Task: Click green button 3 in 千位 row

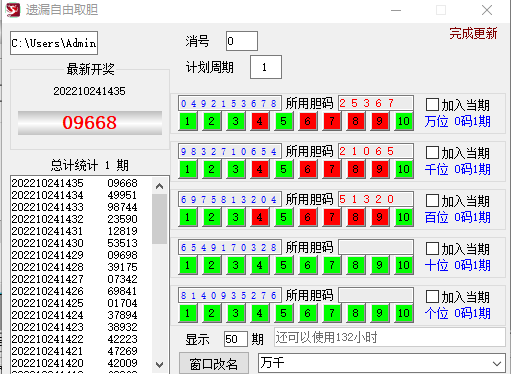Action: tap(235, 169)
